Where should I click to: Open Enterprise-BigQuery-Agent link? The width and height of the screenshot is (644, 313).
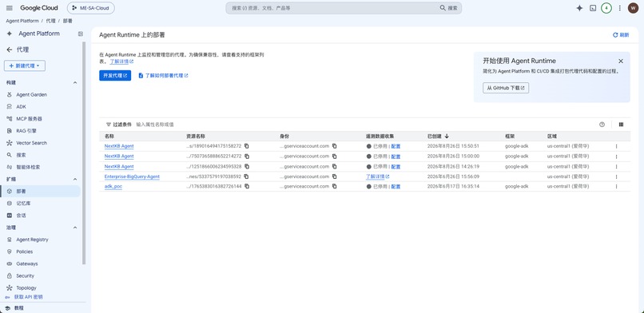[132, 176]
